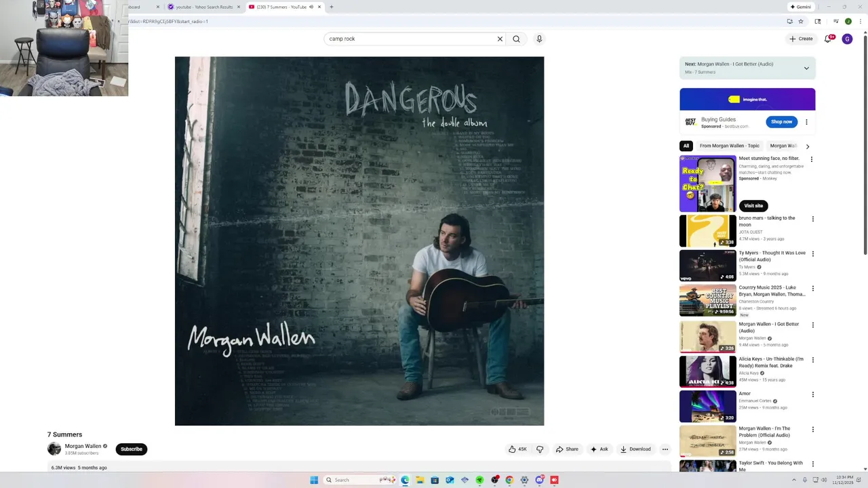Close the Yahoo Search Results tab
Image resolution: width=868 pixels, height=488 pixels.
click(239, 7)
